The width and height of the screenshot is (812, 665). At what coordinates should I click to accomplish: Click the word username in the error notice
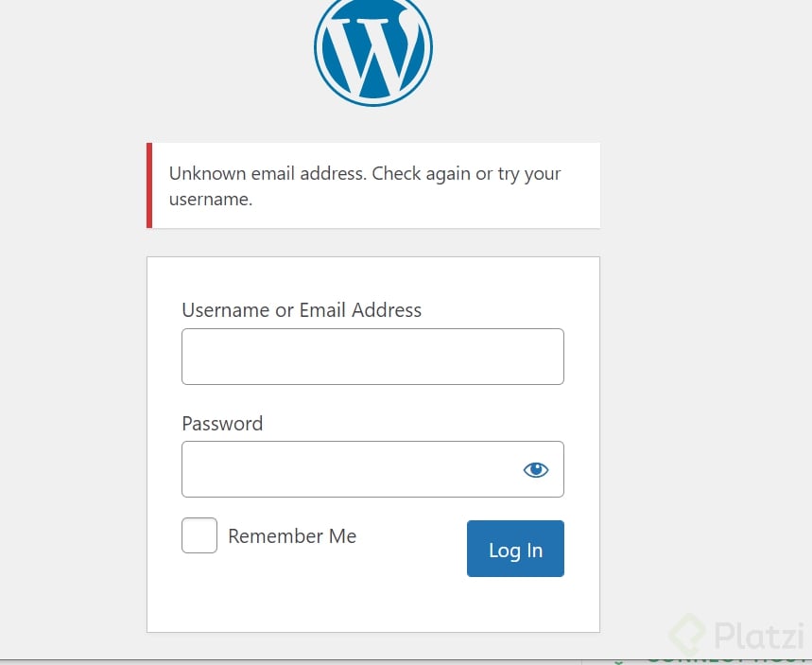click(x=208, y=200)
